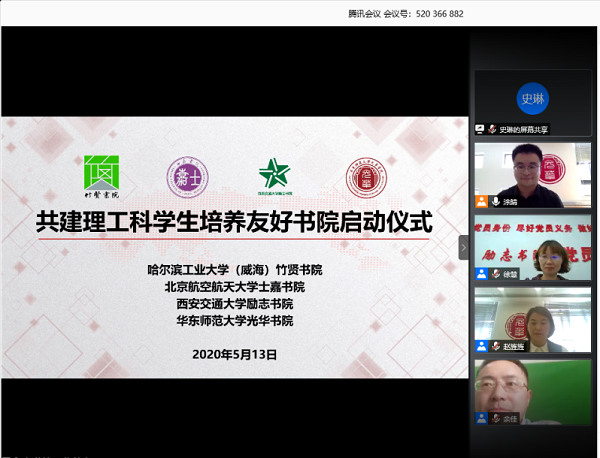Viewport: 600px width, 458px height.
Task: Click the red circular seal logo on the slide
Action: point(366,178)
